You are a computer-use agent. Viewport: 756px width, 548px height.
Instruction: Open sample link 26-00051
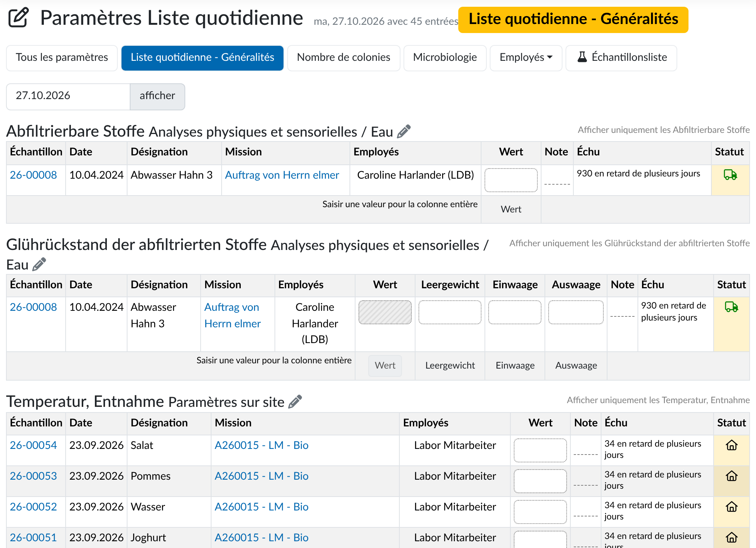[x=33, y=537]
